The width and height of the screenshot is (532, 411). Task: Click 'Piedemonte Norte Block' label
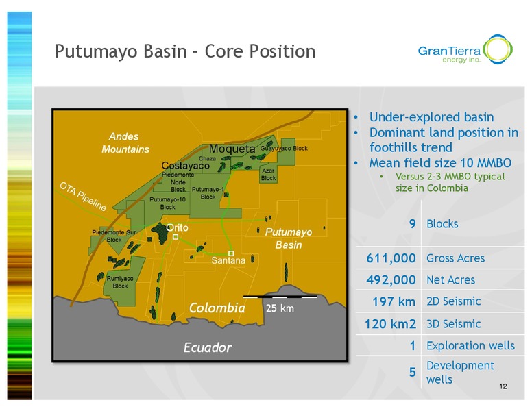coord(178,182)
